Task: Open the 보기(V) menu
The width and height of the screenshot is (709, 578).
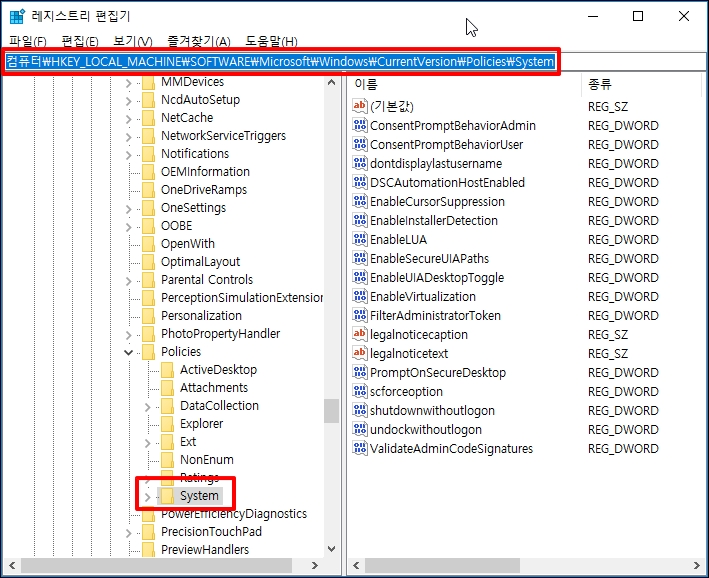Action: (x=133, y=42)
